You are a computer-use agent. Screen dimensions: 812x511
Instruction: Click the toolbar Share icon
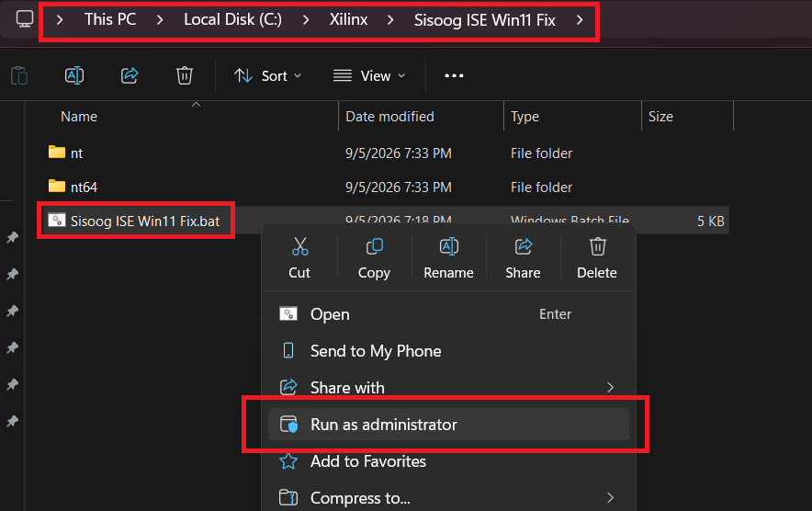coord(130,75)
